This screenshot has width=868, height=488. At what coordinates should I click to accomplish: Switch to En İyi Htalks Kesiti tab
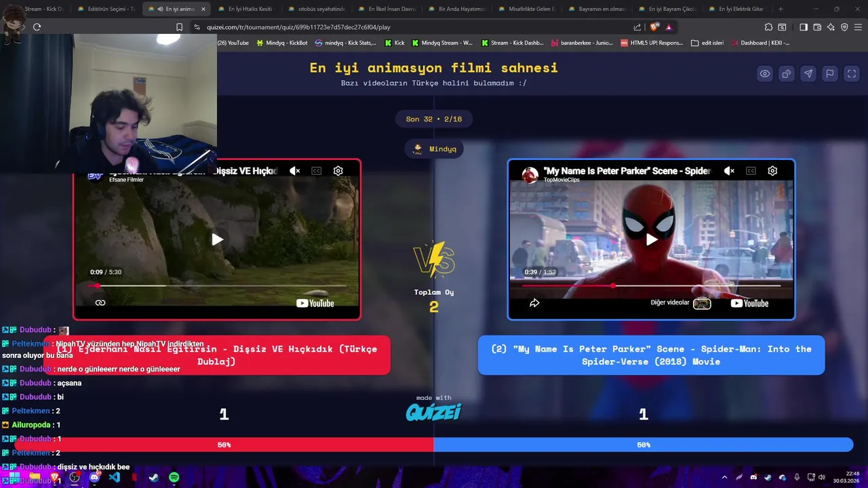pos(245,9)
